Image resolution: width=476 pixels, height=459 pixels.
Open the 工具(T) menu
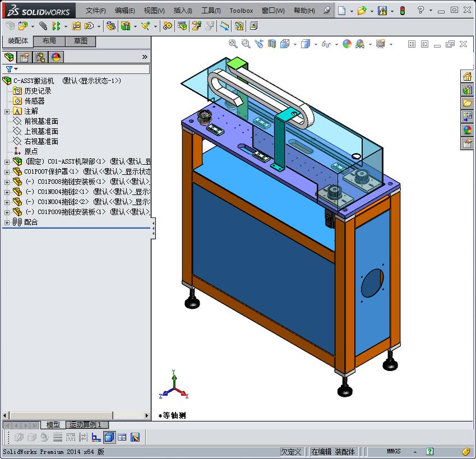[211, 11]
